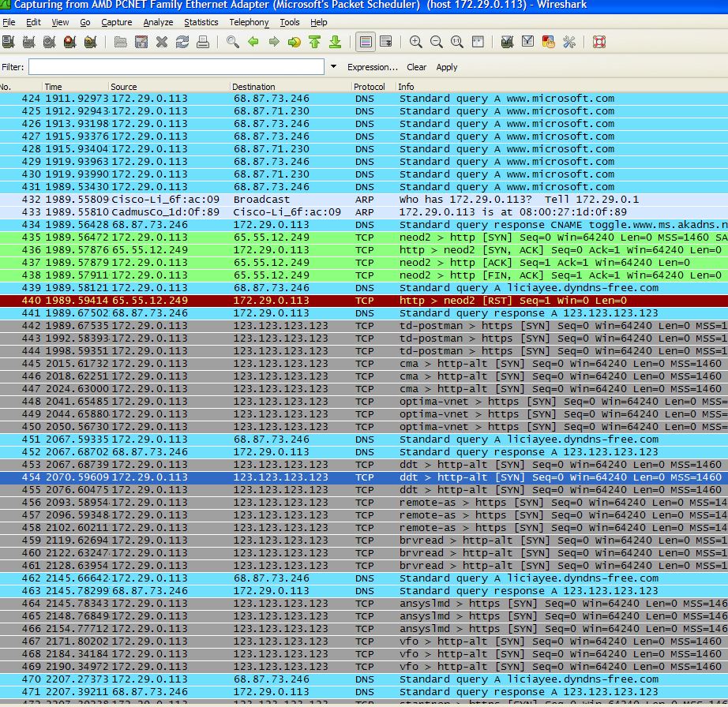Go to a specific packet number icon
This screenshot has width=728, height=707.
[x=295, y=43]
